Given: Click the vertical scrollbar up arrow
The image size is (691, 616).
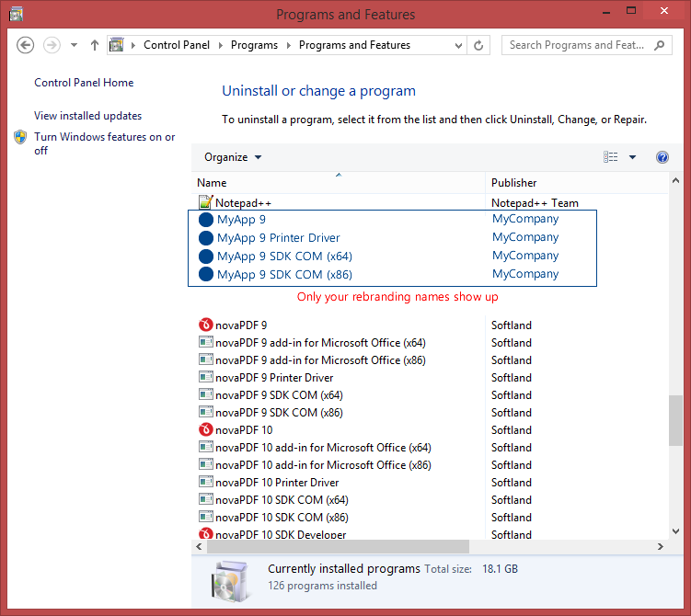Looking at the screenshot, I should (x=675, y=180).
